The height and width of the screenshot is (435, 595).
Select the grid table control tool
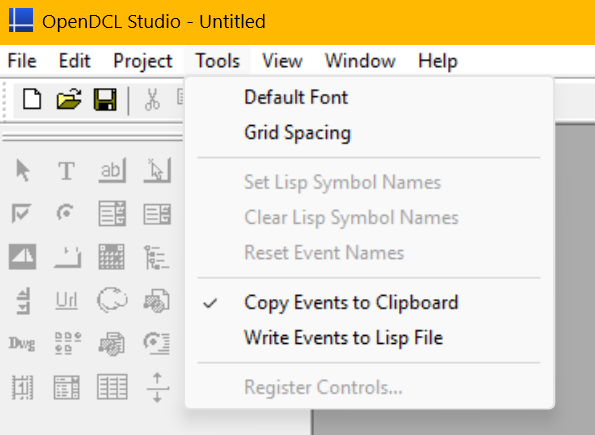pyautogui.click(x=112, y=387)
